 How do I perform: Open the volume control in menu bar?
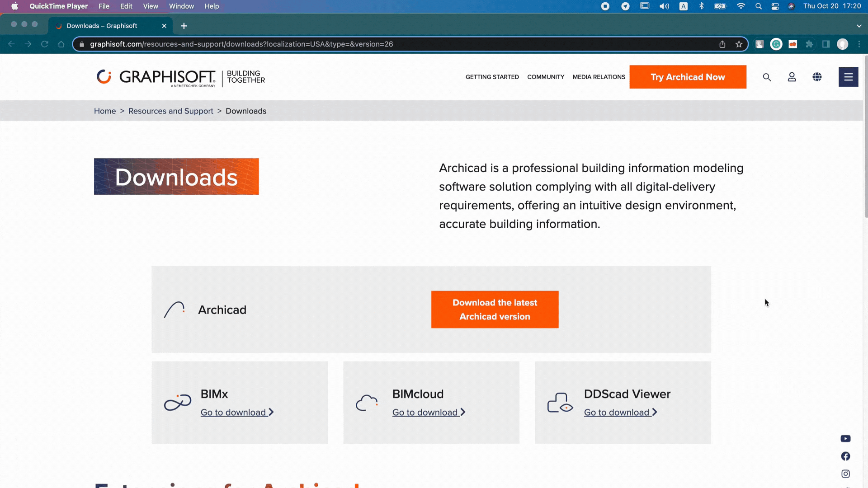664,6
